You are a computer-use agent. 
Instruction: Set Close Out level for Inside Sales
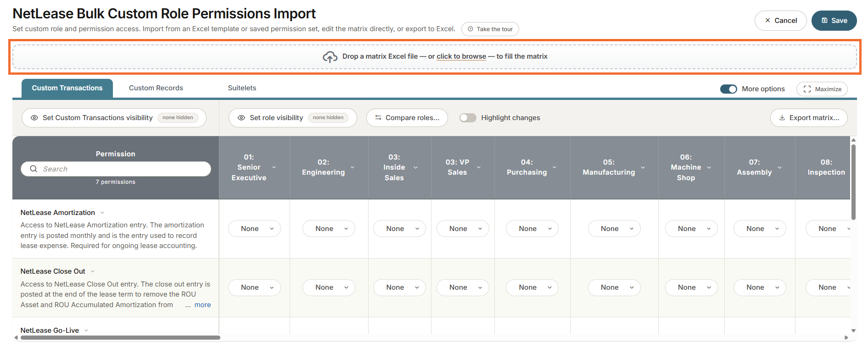pyautogui.click(x=399, y=287)
